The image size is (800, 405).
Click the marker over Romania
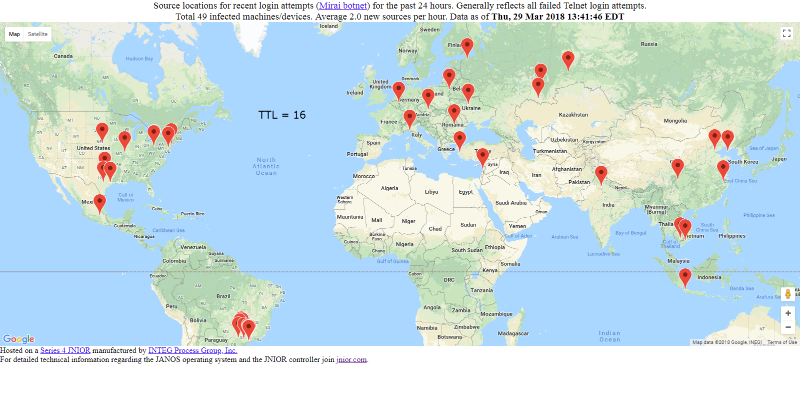click(x=454, y=114)
